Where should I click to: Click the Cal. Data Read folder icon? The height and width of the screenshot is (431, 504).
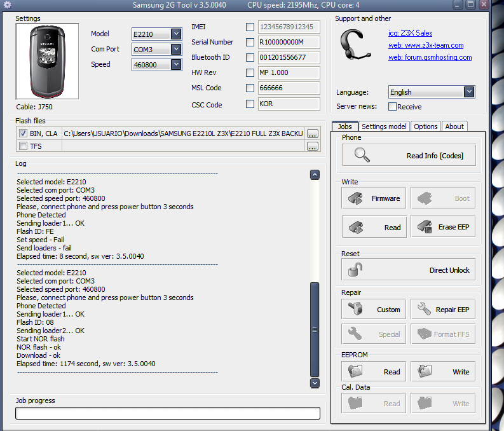(x=355, y=403)
